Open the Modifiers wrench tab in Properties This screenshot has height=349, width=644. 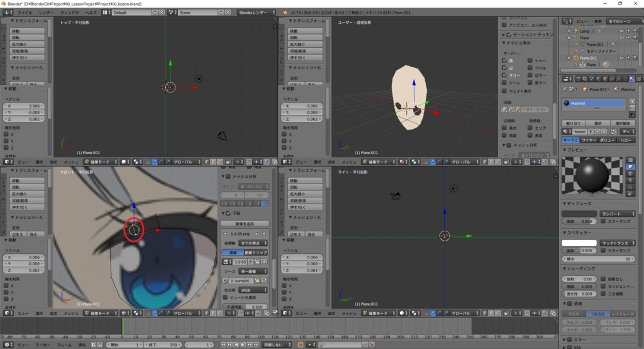pyautogui.click(x=619, y=79)
